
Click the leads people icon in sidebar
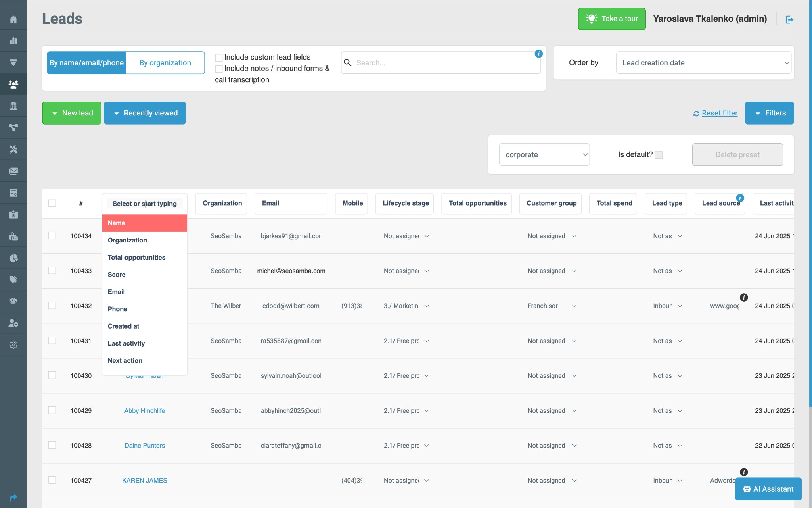click(x=13, y=84)
